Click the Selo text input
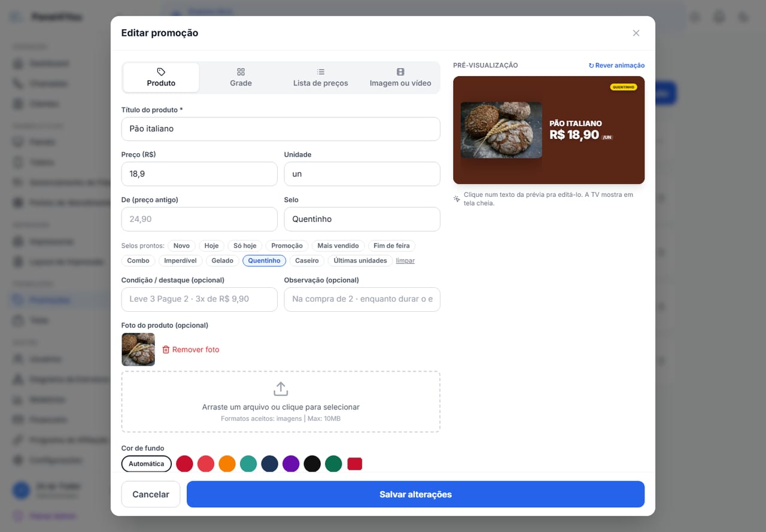This screenshot has height=532, width=766. (362, 219)
